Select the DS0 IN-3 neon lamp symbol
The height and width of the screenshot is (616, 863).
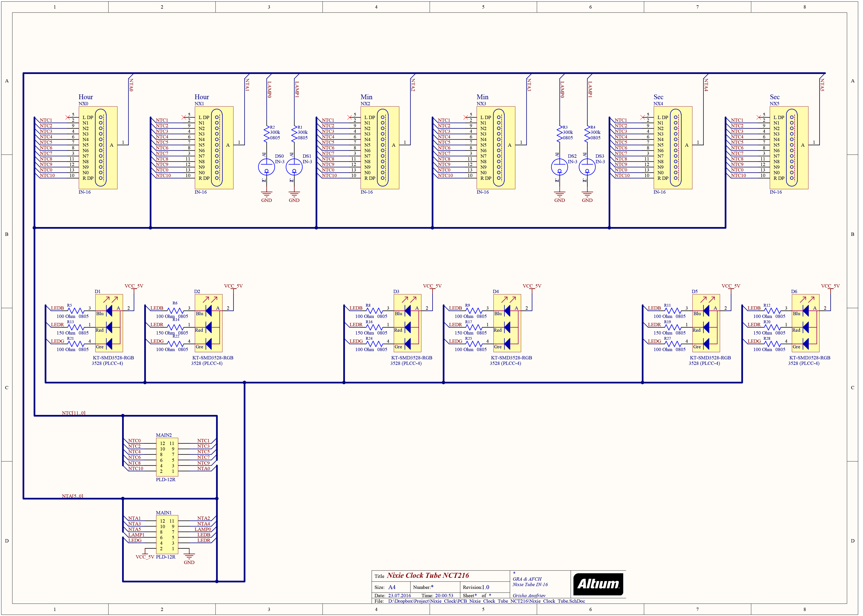click(266, 167)
